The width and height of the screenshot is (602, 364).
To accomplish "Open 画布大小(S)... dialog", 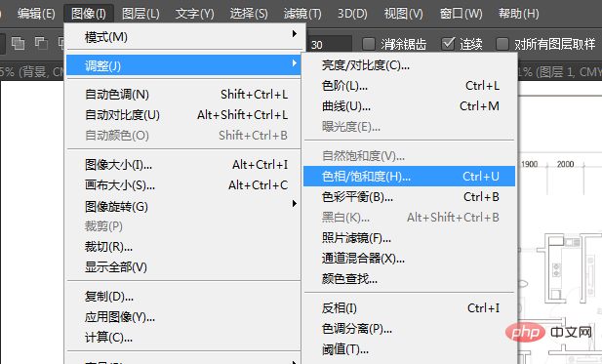I will coord(183,185).
